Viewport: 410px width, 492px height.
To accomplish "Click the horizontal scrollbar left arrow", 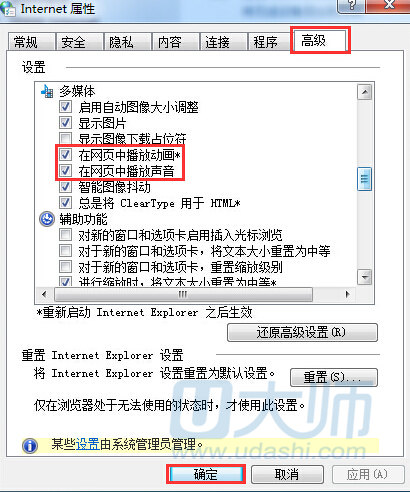I will [x=45, y=294].
